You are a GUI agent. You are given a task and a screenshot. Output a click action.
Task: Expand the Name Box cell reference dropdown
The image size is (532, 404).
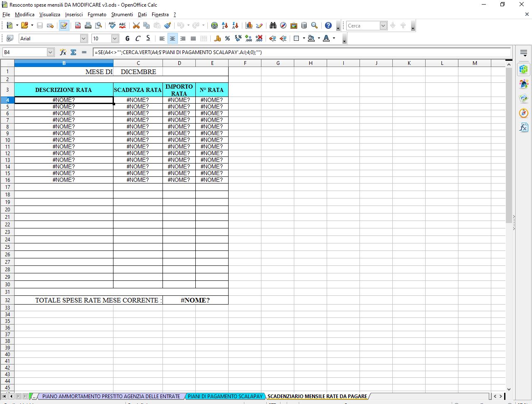click(x=50, y=52)
